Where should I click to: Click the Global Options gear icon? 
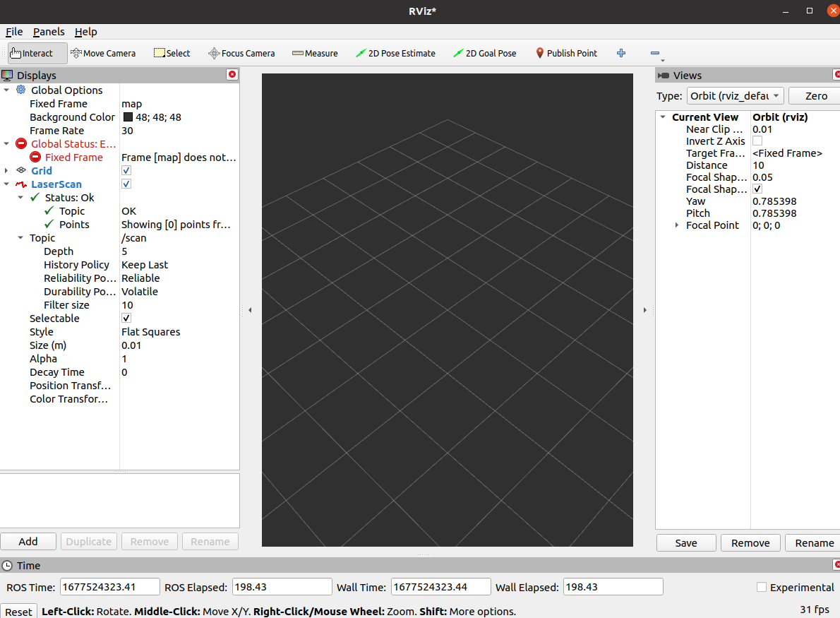(21, 90)
